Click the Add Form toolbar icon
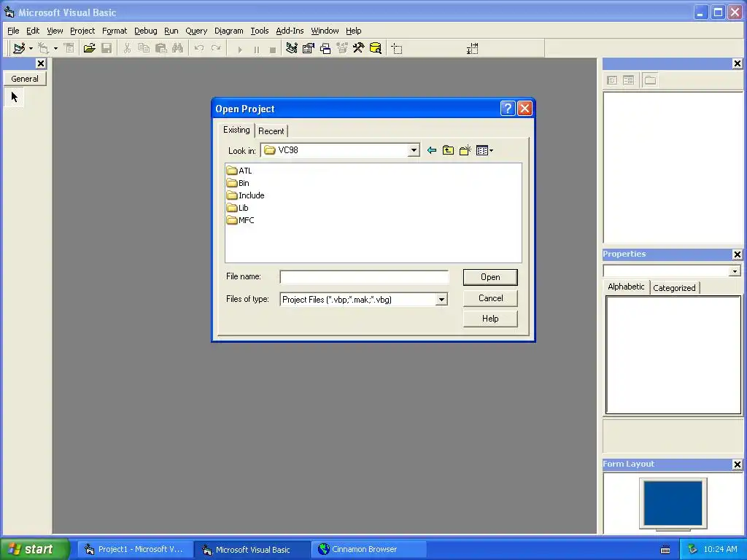This screenshot has width=747, height=560. (44, 48)
